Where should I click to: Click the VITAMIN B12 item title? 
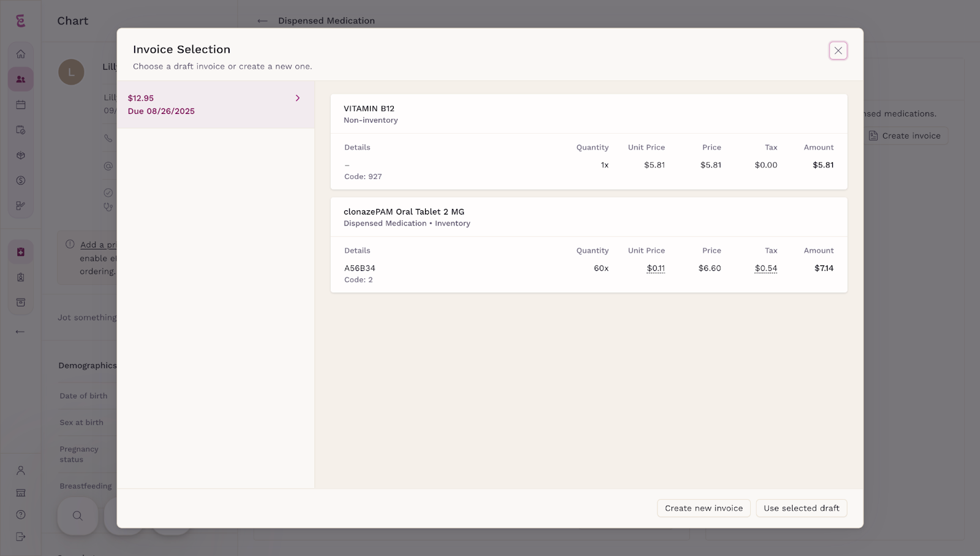(369, 109)
